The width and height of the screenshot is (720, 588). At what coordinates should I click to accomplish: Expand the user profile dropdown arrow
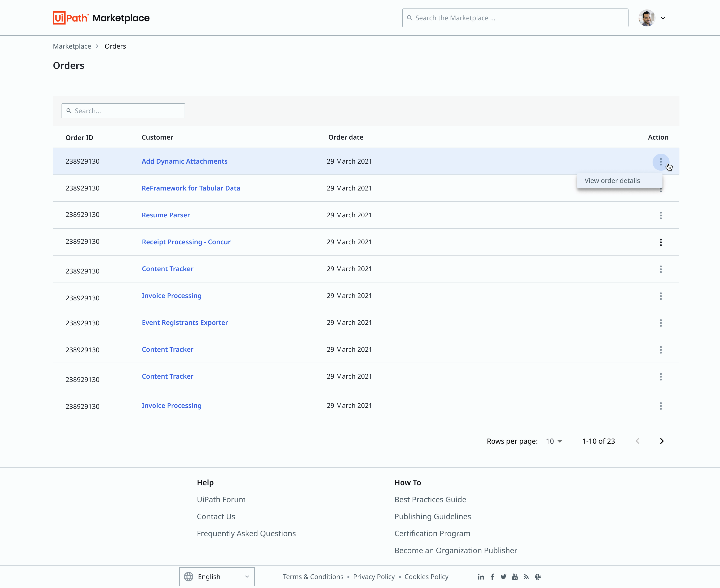(663, 18)
